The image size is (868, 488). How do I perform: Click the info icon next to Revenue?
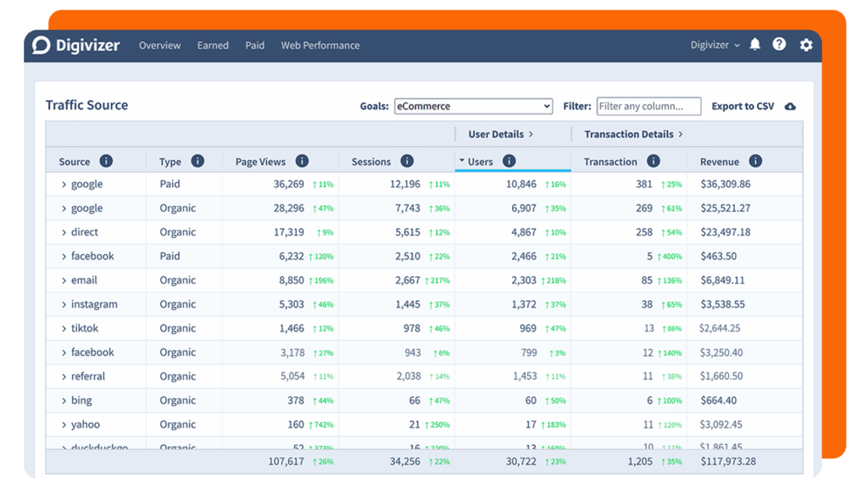[755, 161]
